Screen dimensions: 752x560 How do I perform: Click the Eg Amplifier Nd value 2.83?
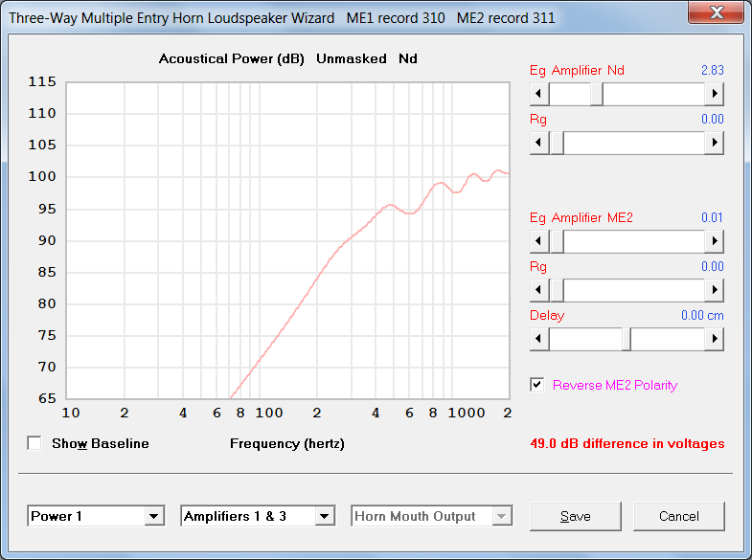pos(712,70)
